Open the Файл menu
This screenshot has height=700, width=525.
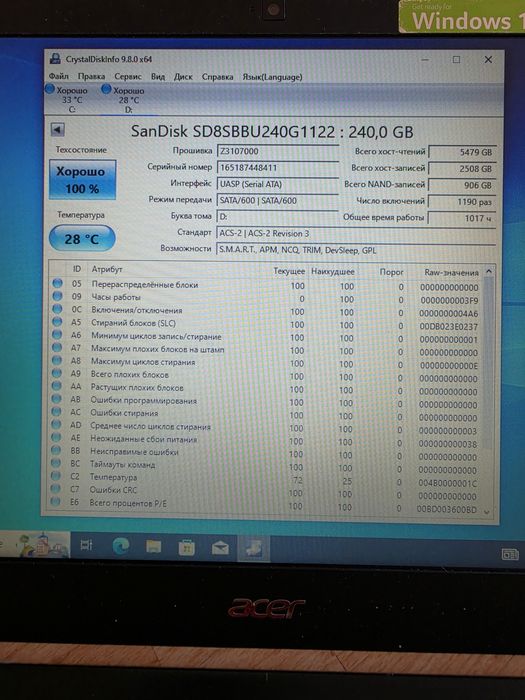(x=58, y=76)
